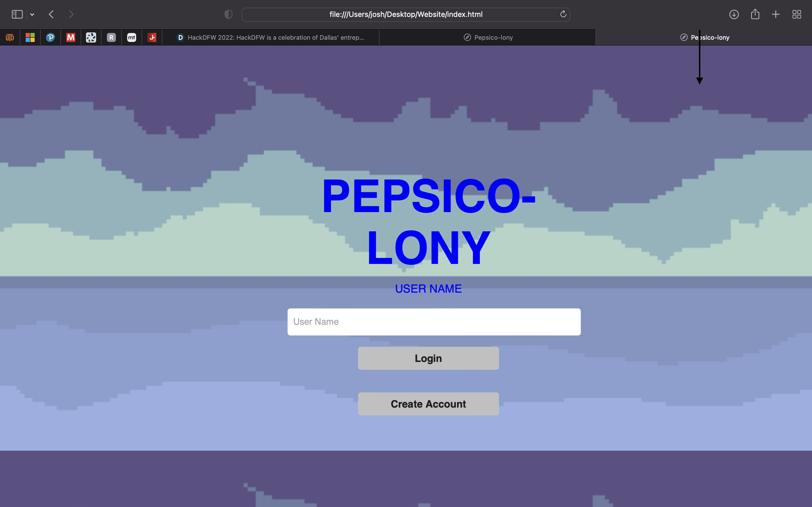
Task: Click the Create Account button
Action: [428, 404]
